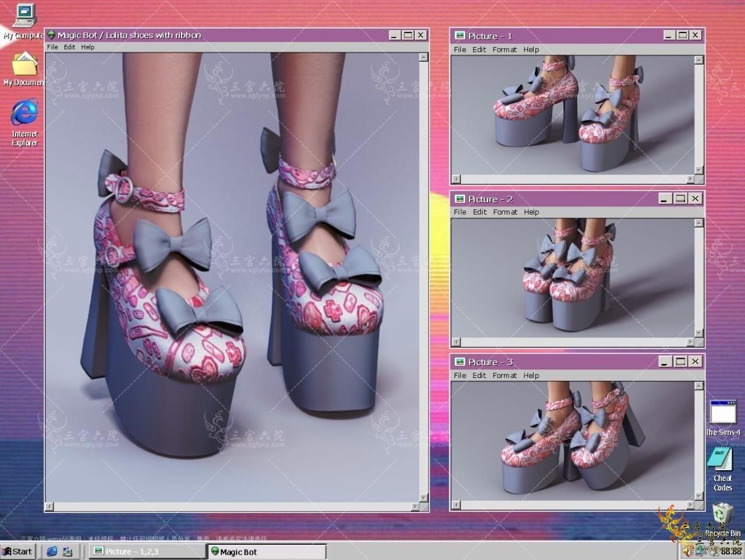The height and width of the screenshot is (560, 745).
Task: Close the Picture - 2 window
Action: coord(695,198)
